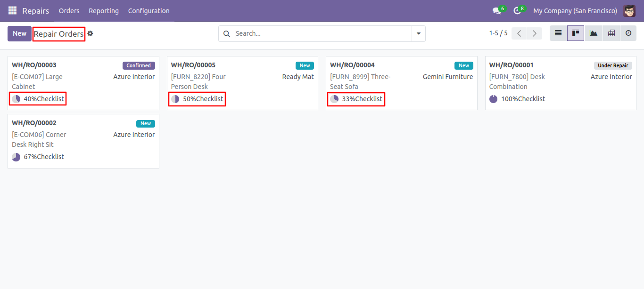The width and height of the screenshot is (644, 289).
Task: Click the 67%Checklist text
Action: click(x=44, y=157)
